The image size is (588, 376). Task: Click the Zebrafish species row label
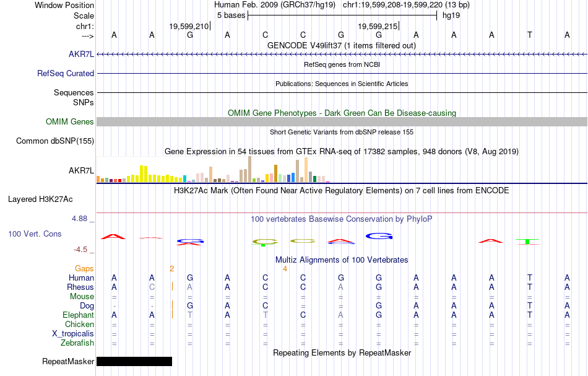click(77, 343)
